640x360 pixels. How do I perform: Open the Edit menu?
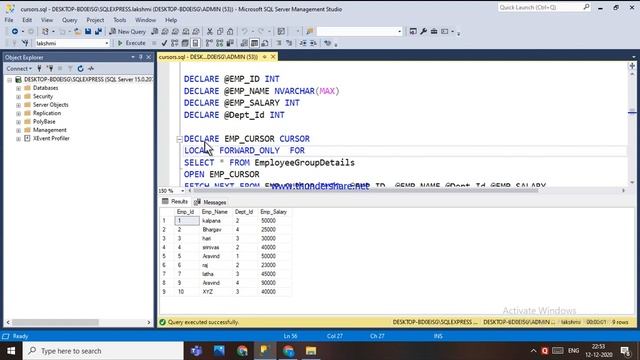coord(27,20)
